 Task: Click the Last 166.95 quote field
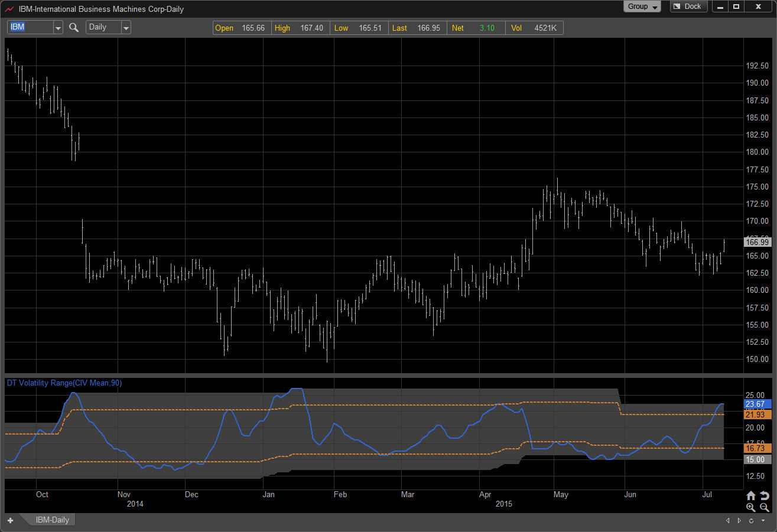point(418,28)
